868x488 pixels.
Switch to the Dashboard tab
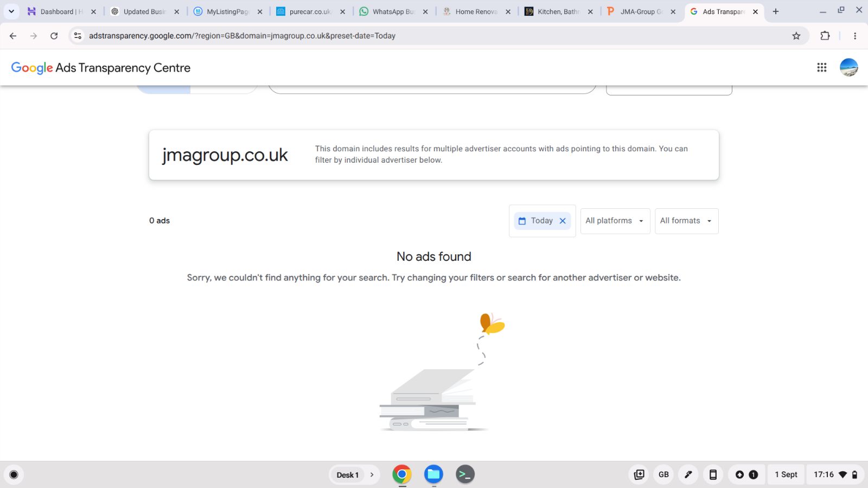56,11
